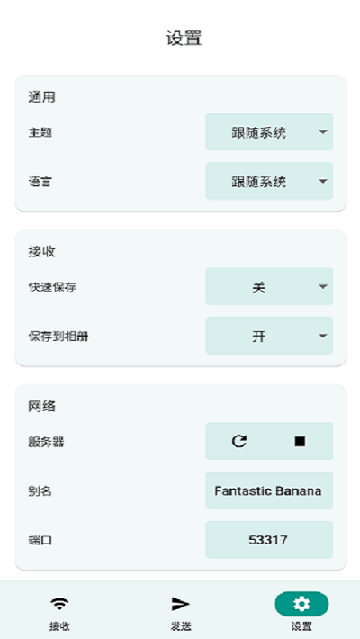Tap the Wi-Fi receive icon
The image size is (360, 639).
60,604
